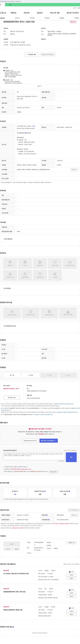
Task: Switch to the 복리후생 tab
Action: pos(47,18)
